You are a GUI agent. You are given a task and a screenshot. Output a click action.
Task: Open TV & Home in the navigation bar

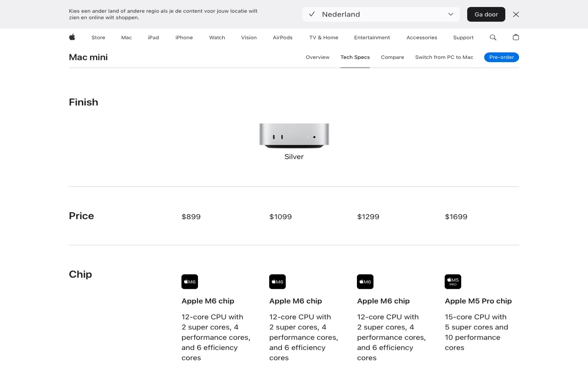pos(324,38)
